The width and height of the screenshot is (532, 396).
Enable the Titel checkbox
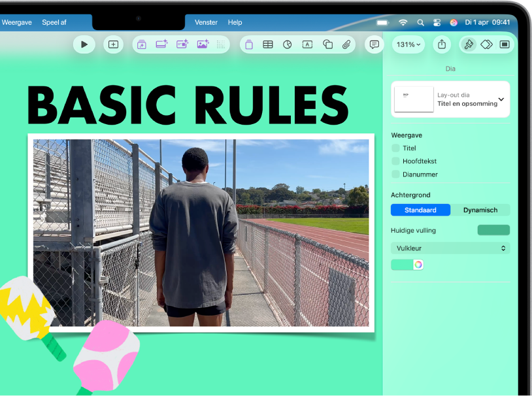[395, 148]
